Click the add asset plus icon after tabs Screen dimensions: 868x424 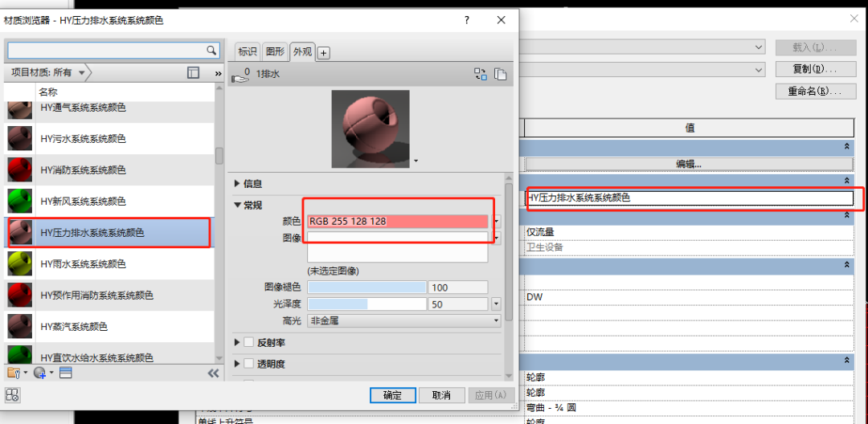coord(324,53)
